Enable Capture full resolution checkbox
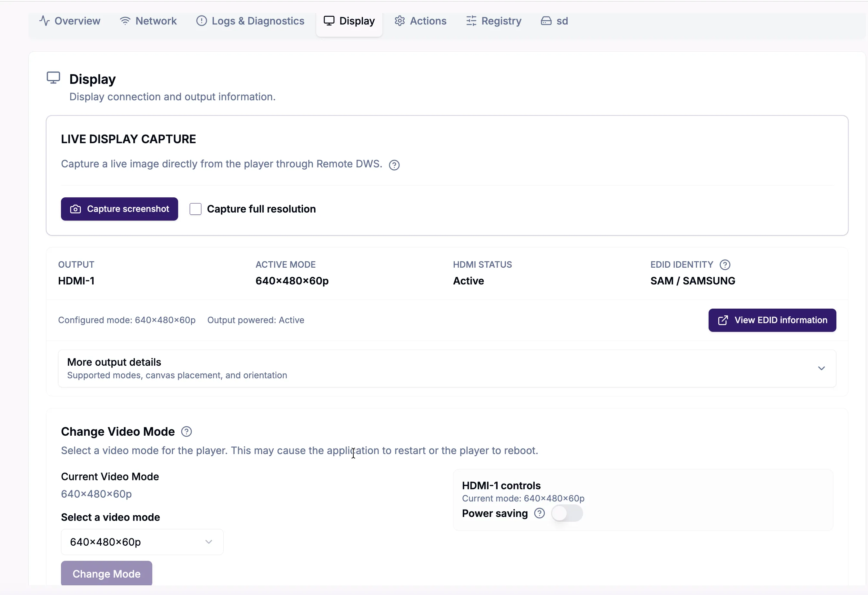 tap(195, 209)
